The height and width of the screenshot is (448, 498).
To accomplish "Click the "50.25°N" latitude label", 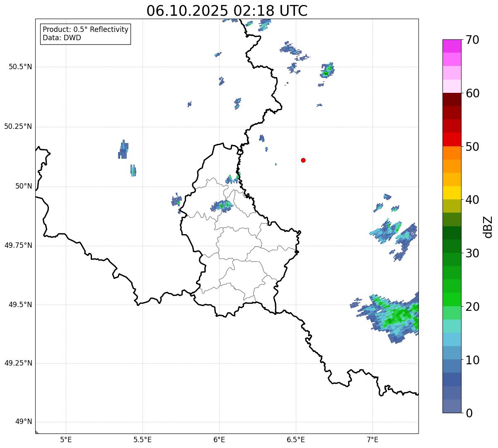I will (x=18, y=127).
